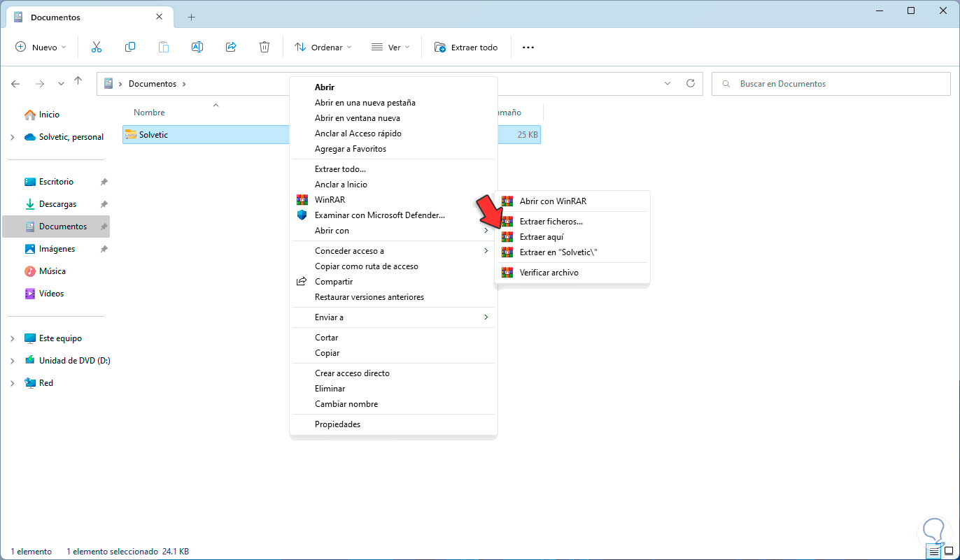Select Anclar al Acceso rápido

pyautogui.click(x=393, y=134)
